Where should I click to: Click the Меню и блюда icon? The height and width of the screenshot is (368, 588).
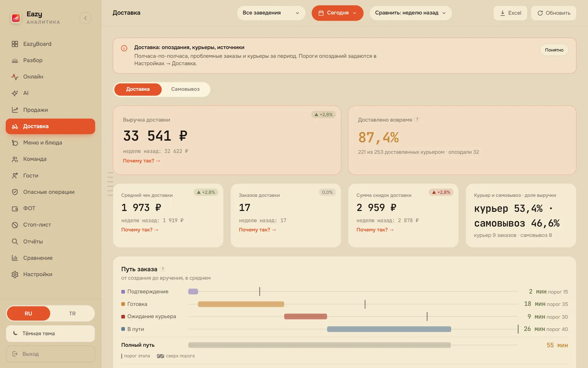point(15,143)
